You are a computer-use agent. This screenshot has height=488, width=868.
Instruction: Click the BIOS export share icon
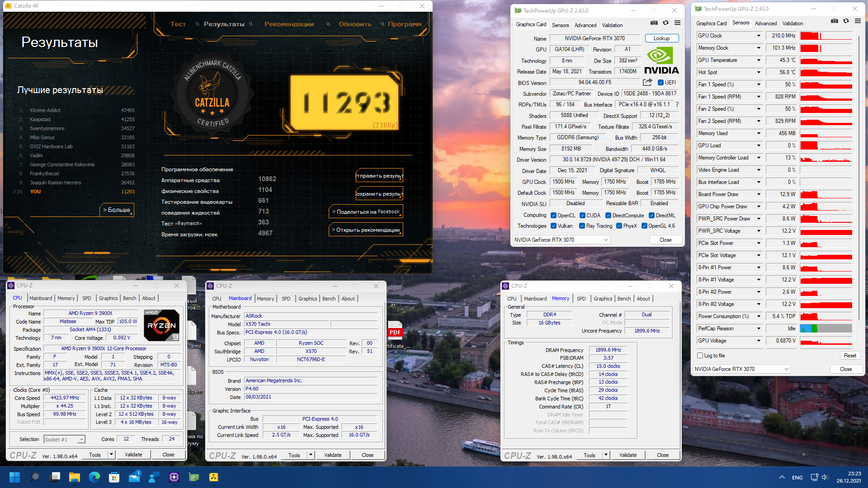click(x=647, y=82)
